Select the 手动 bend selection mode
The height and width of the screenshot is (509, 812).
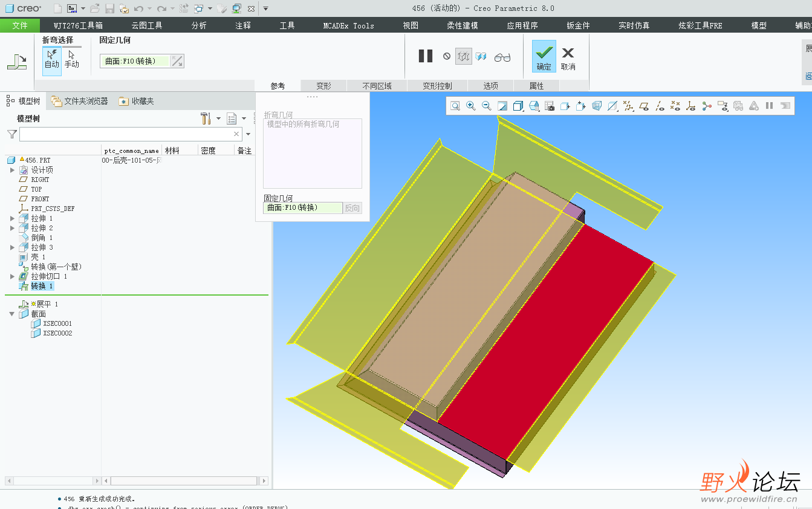tap(71, 60)
